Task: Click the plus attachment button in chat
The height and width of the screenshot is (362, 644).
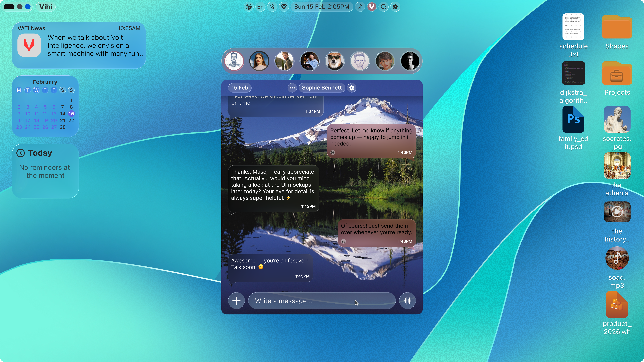Action: 236,301
